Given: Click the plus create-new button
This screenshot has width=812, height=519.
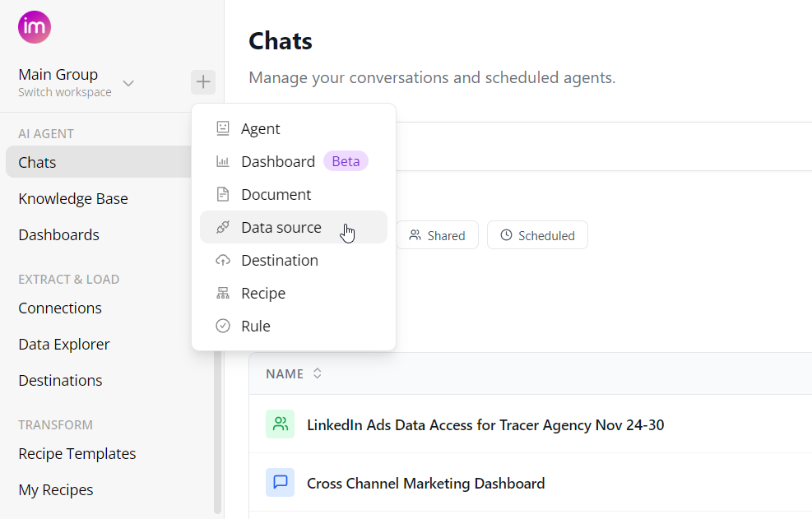Looking at the screenshot, I should pyautogui.click(x=203, y=82).
